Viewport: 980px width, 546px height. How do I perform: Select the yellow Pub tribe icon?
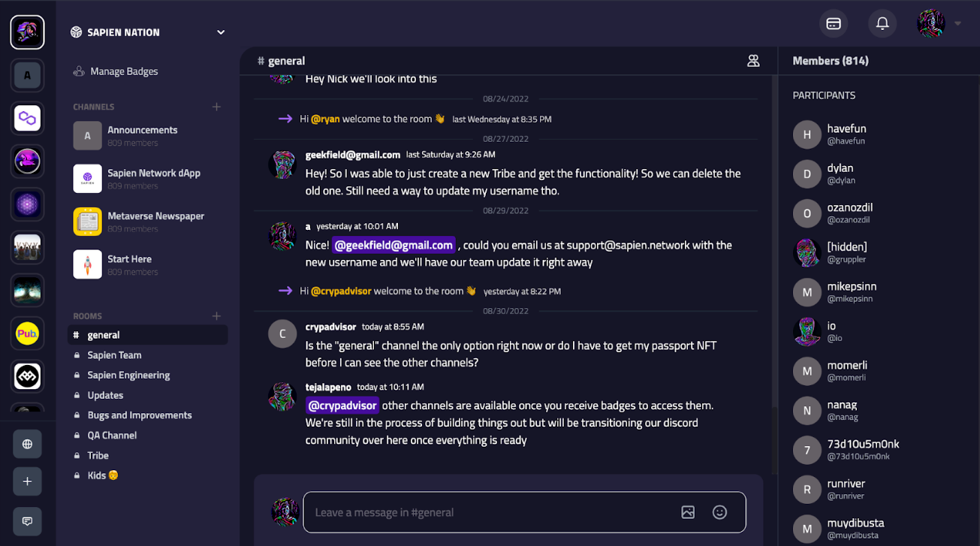(x=27, y=333)
